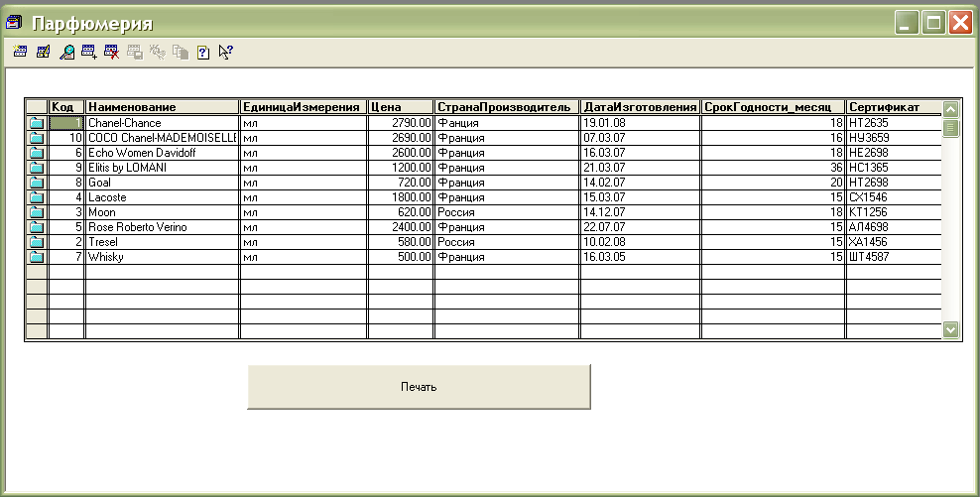Click the new record toolbar icon
980x497 pixels.
[20, 52]
